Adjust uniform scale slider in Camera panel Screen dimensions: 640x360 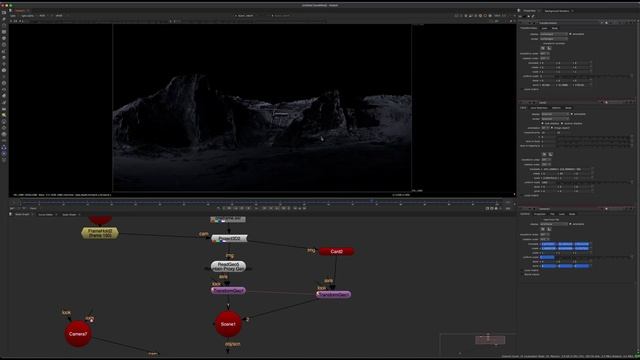point(593,257)
